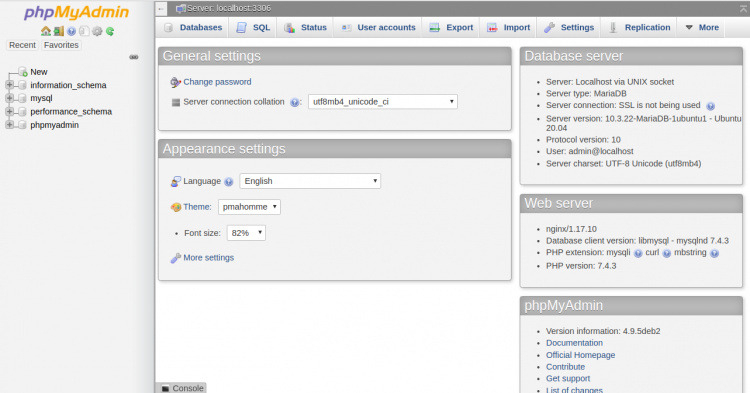This screenshot has width=750, height=393.
Task: Expand the information_schema database tree
Action: point(9,85)
